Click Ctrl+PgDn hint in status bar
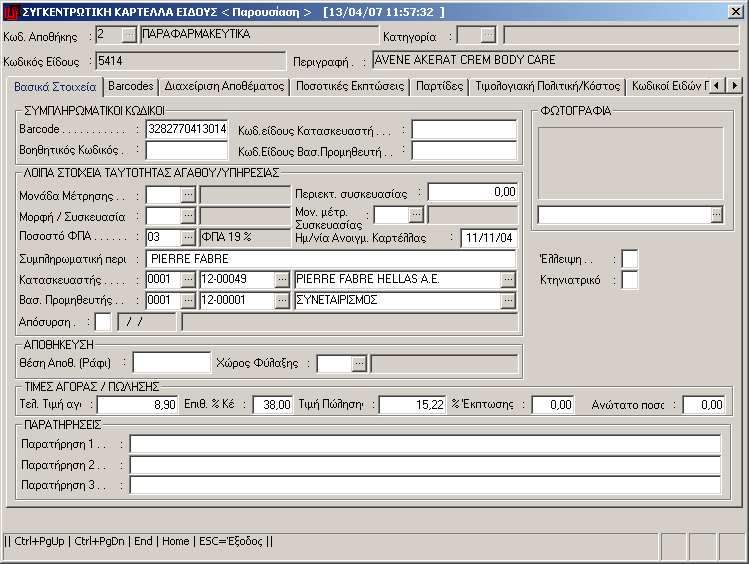The height and width of the screenshot is (564, 749). point(99,541)
